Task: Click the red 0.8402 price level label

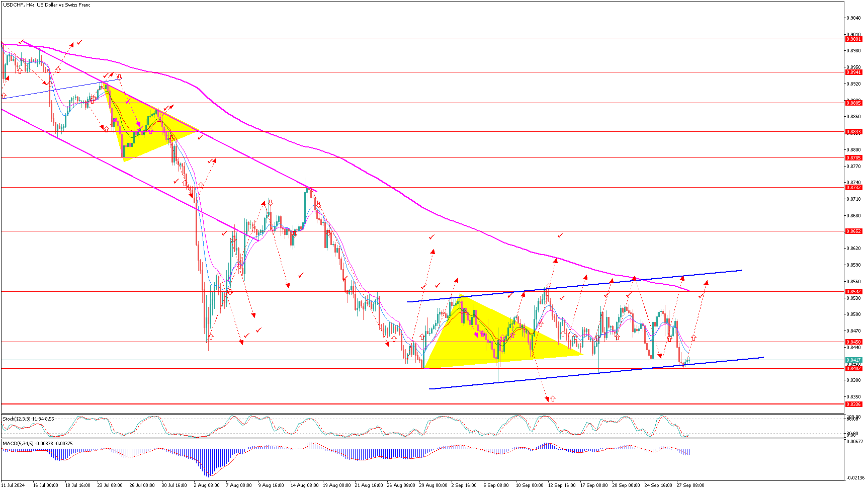Action: tap(853, 369)
